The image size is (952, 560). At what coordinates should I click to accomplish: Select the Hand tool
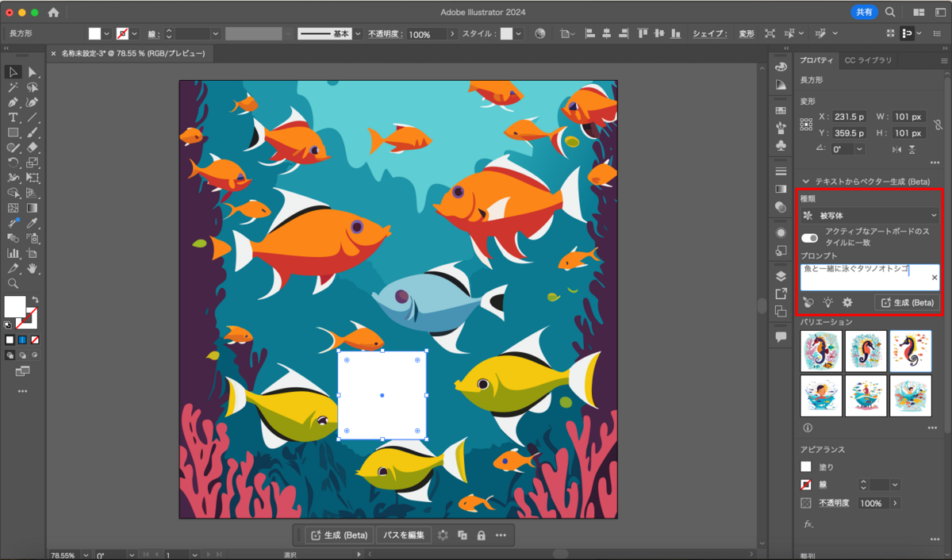pyautogui.click(x=33, y=268)
